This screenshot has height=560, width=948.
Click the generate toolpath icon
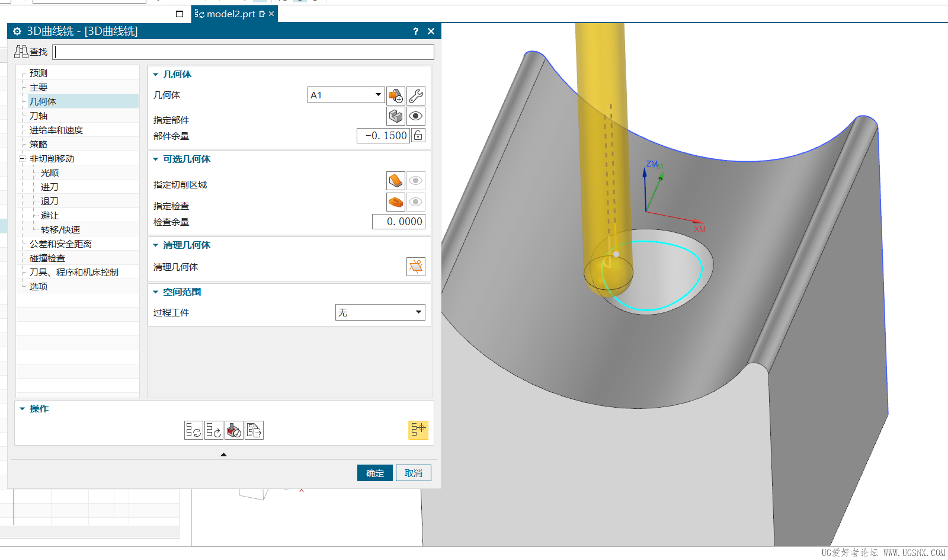click(193, 430)
